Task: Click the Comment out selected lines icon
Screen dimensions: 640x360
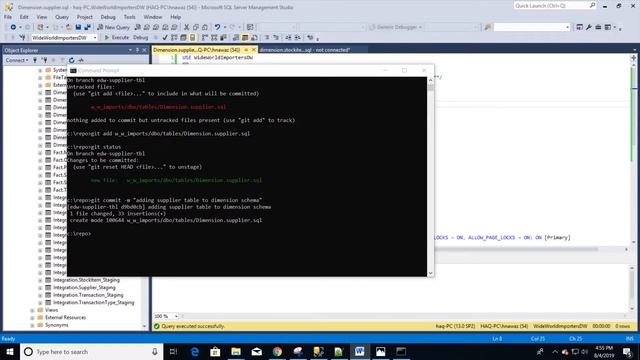Action: coord(267,38)
